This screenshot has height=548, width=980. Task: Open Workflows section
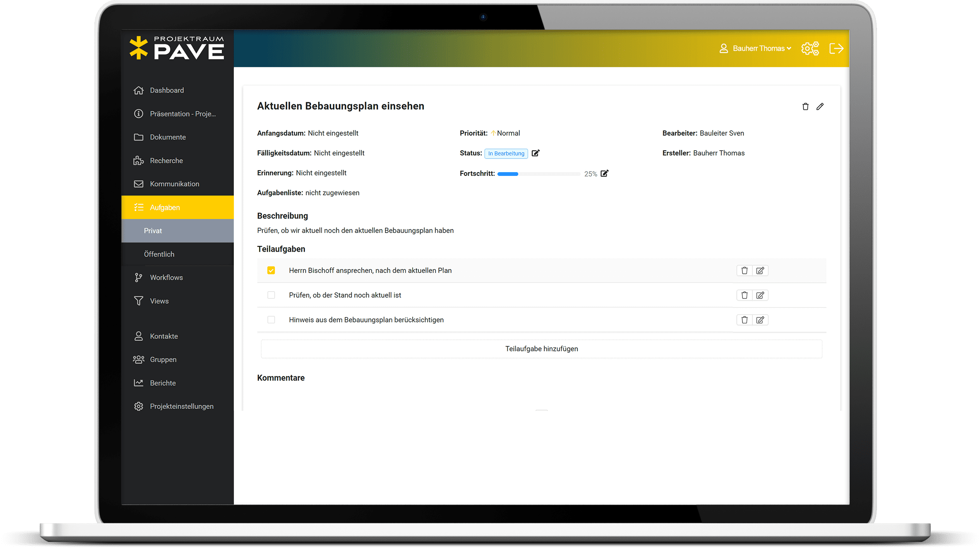(x=178, y=278)
